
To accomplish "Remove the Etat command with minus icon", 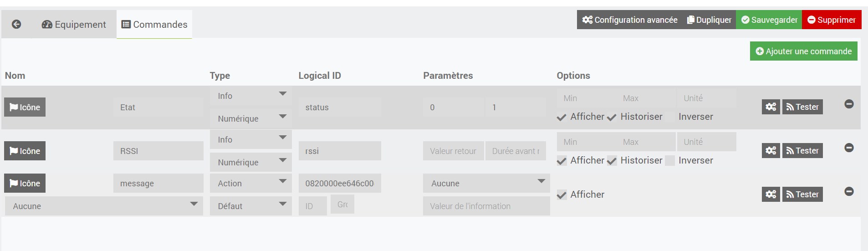I will (849, 104).
